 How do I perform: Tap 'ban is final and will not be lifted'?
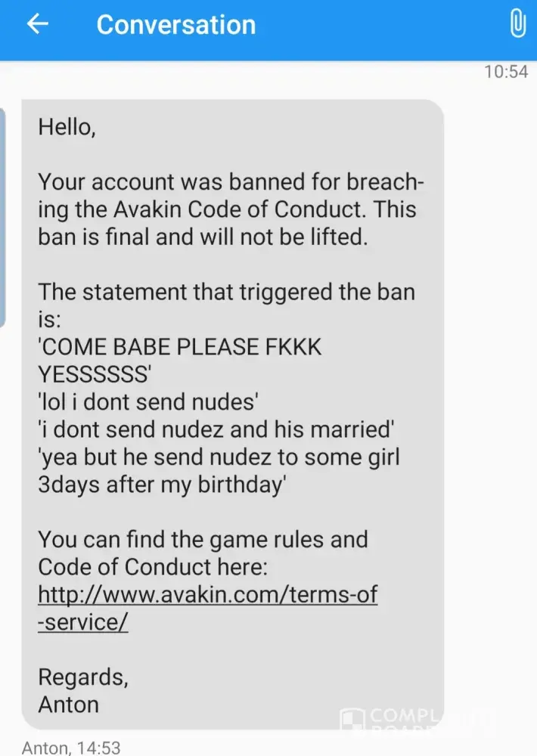tap(203, 237)
